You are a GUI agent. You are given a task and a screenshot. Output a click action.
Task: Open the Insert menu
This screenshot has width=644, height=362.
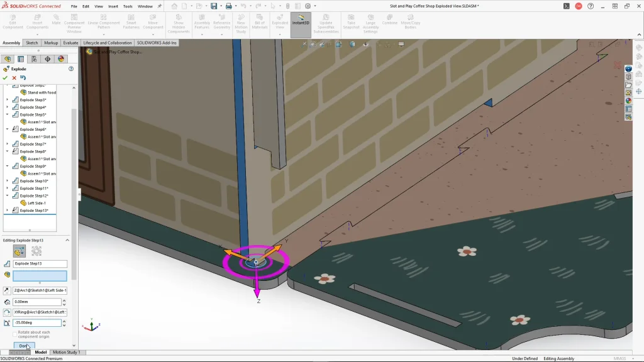tap(113, 6)
